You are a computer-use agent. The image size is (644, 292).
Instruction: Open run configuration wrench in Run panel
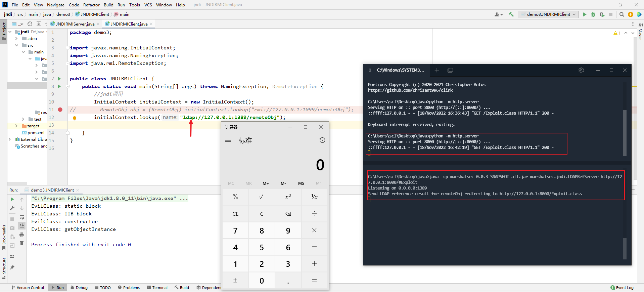12,208
